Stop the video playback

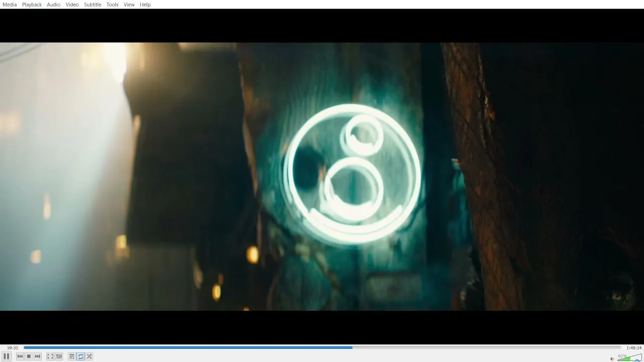pos(29,356)
